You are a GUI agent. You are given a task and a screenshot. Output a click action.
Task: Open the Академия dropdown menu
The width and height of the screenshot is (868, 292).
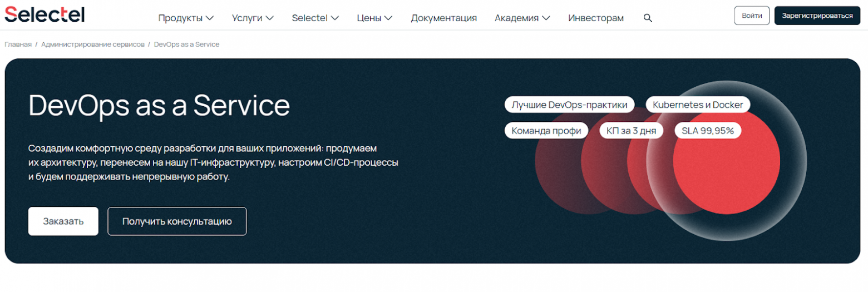(522, 18)
